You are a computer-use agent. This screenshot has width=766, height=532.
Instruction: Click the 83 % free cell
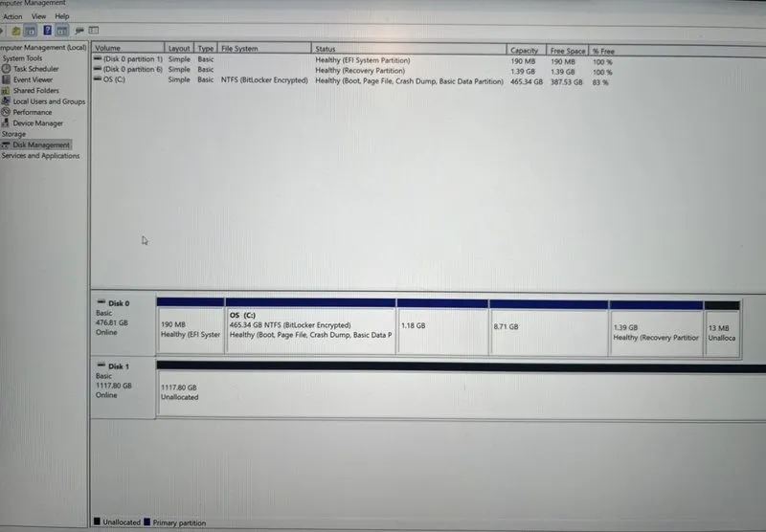(600, 83)
